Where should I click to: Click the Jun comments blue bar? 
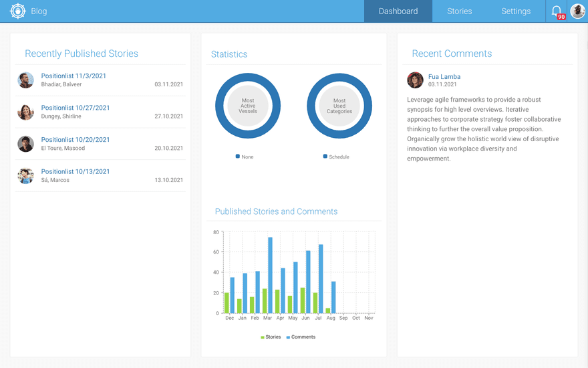[308, 282]
